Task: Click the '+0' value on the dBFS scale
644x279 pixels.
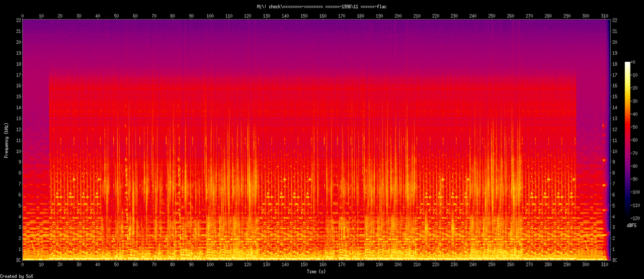Action: pyautogui.click(x=633, y=62)
